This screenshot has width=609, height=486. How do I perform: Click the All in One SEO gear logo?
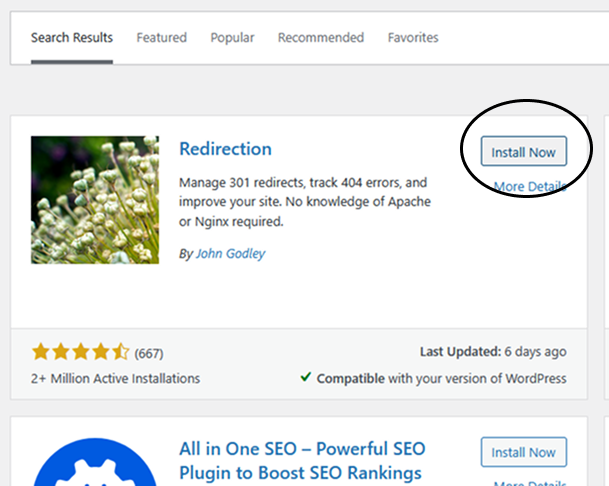pos(95,462)
